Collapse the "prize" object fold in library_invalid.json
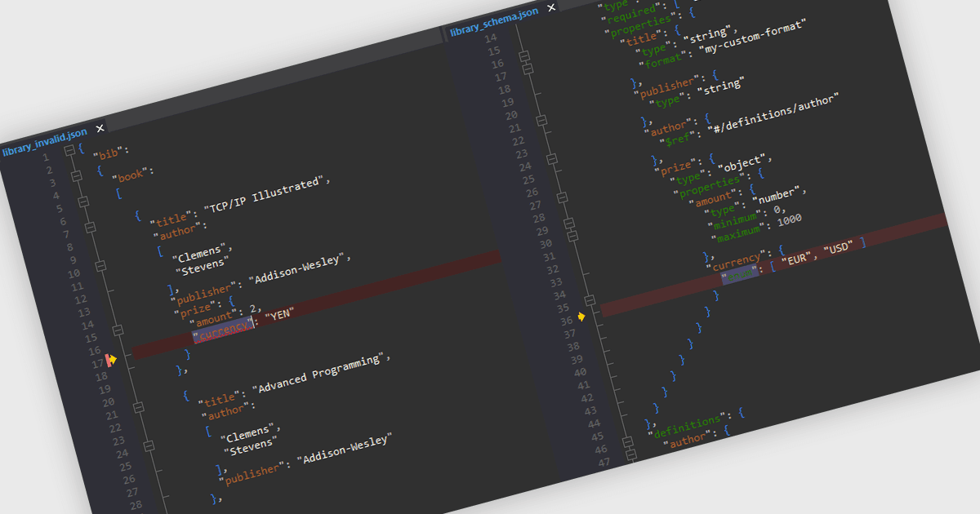980x514 pixels. tap(117, 330)
